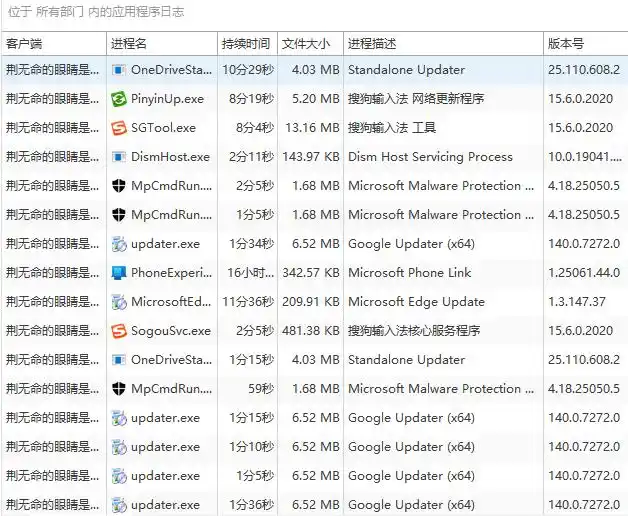
Task: Click the updater.exe icon in the 1分36秒 row
Action: pos(119,505)
